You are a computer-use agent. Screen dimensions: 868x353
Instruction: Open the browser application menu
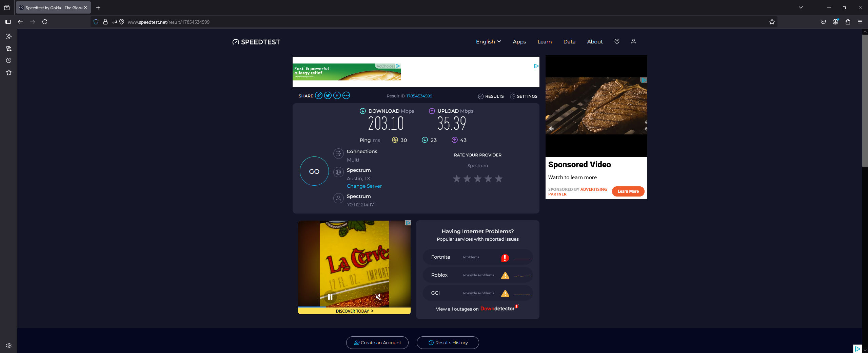860,22
